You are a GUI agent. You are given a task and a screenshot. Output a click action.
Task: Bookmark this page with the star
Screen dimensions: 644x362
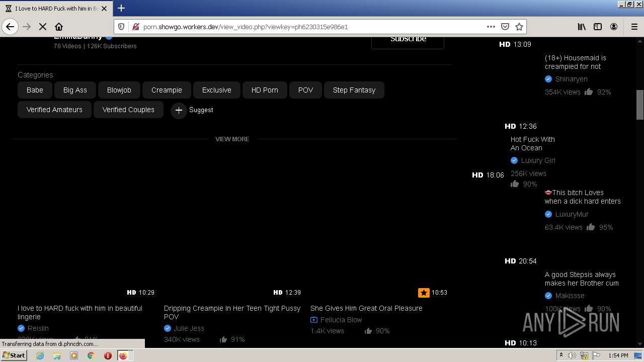coord(519,27)
